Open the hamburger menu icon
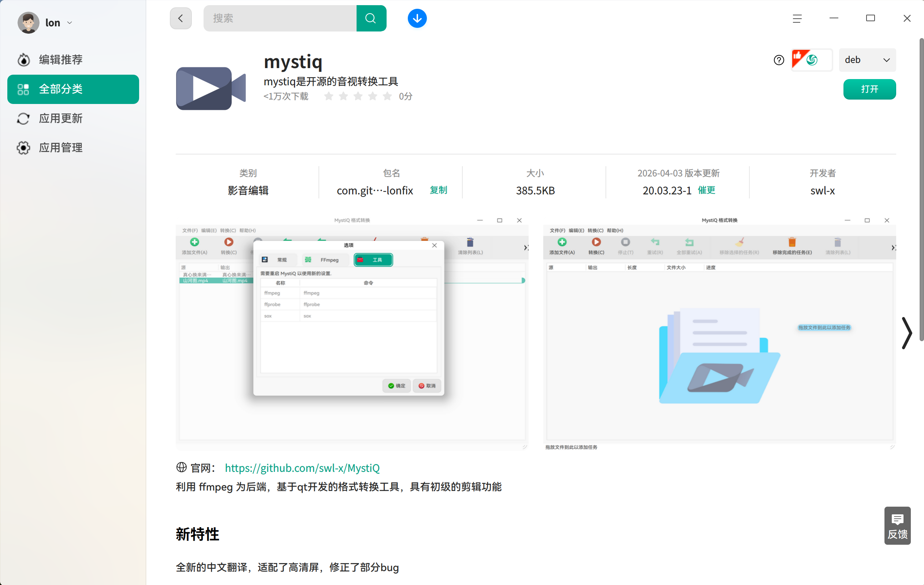 797,18
